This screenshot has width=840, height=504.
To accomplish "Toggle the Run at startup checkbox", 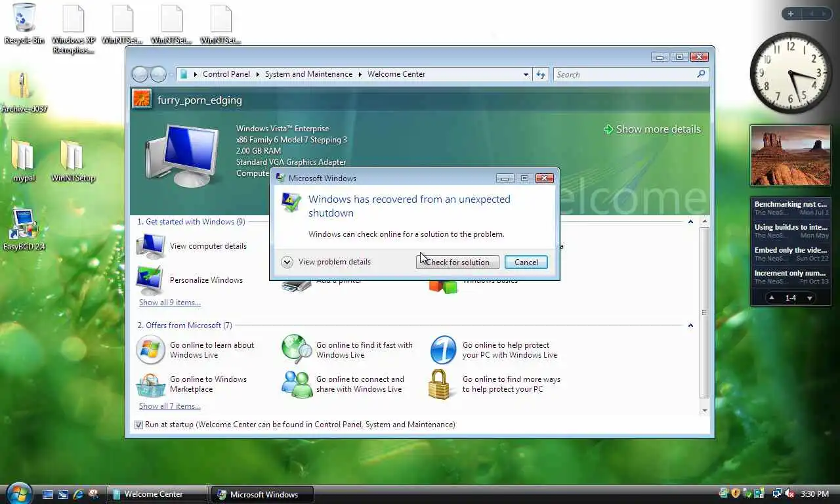I will coord(138,425).
